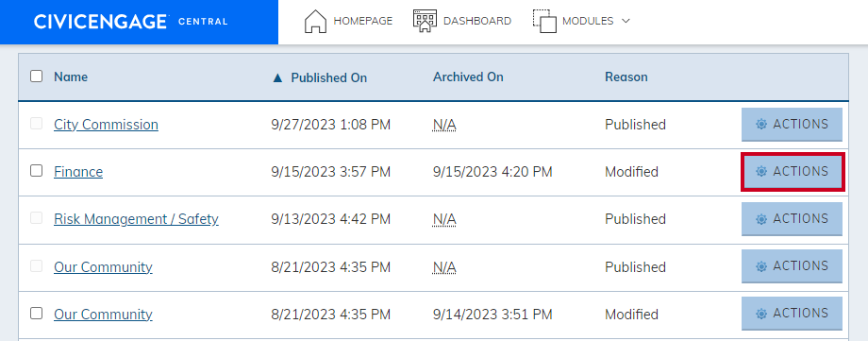Check the Finance row checkbox
Image resolution: width=868 pixels, height=341 pixels.
pyautogui.click(x=36, y=171)
